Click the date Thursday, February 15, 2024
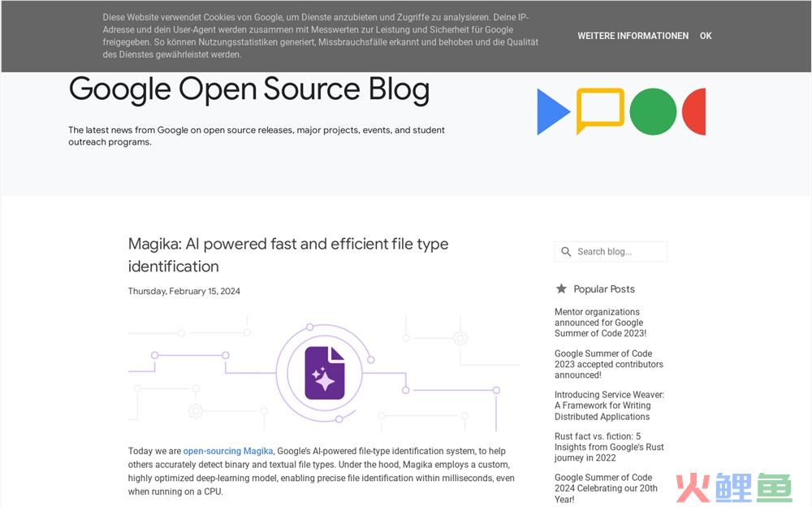812x507 pixels. (184, 291)
